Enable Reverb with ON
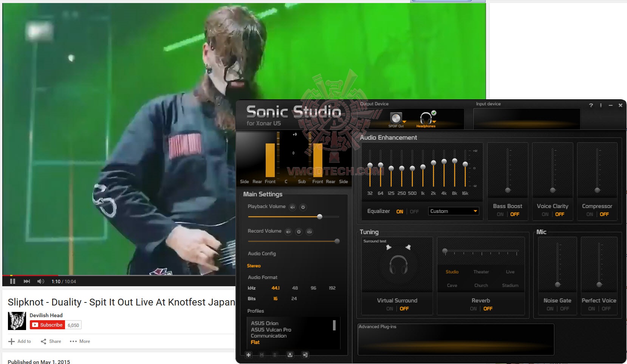Viewport: 627px width, 364px height. pos(473,309)
